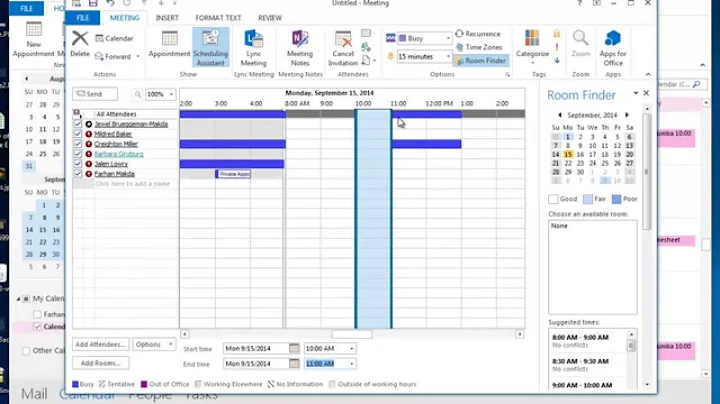Image resolution: width=720 pixels, height=404 pixels.
Task: Uncheck Mildred Baker attendee checkbox
Action: point(78,134)
